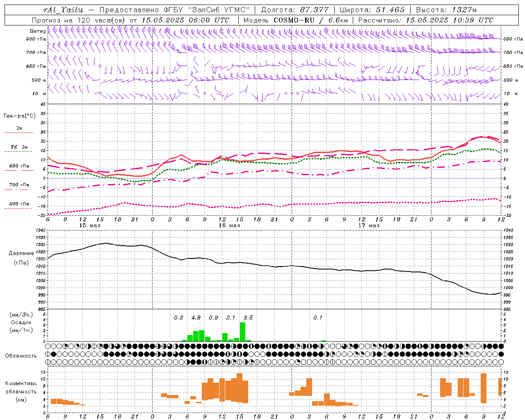This screenshot has height=420, width=525.
Task: Click the "850 гПа" label in the temperature legend
Action: (x=19, y=166)
